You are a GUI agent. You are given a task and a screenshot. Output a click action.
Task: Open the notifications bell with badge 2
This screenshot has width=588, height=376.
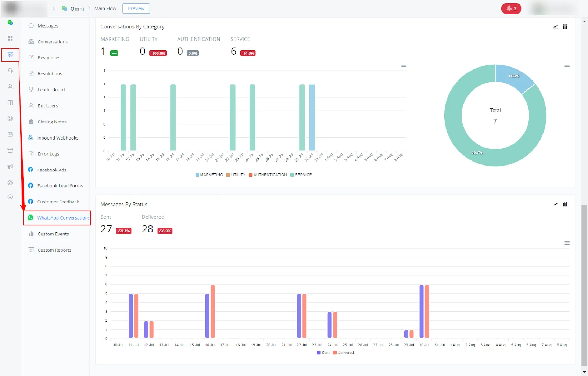[511, 8]
